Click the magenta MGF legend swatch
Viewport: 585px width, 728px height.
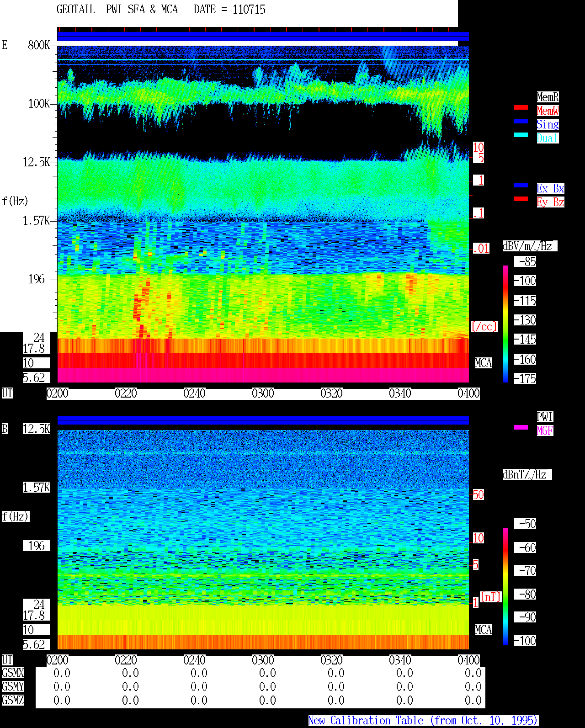[521, 427]
